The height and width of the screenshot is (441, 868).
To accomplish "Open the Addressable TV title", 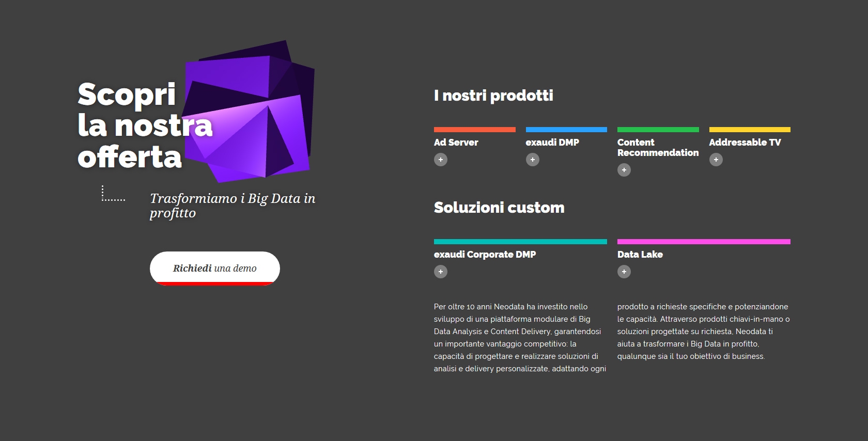I will click(745, 143).
